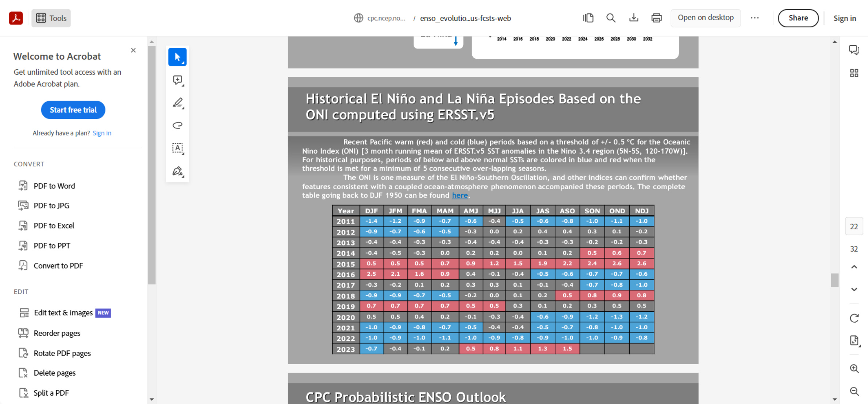Click the NDJ column header
868x404 pixels.
coord(641,211)
